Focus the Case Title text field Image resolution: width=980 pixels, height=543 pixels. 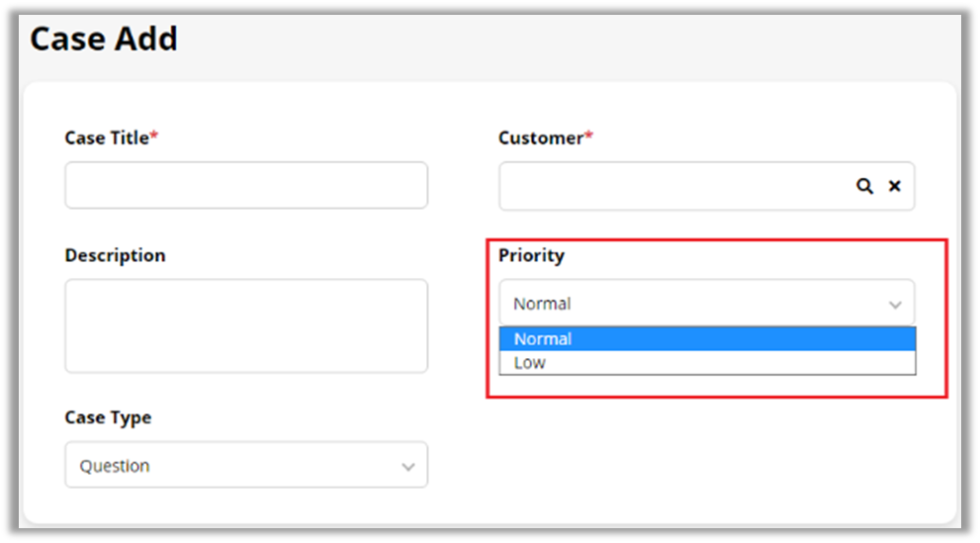point(246,186)
